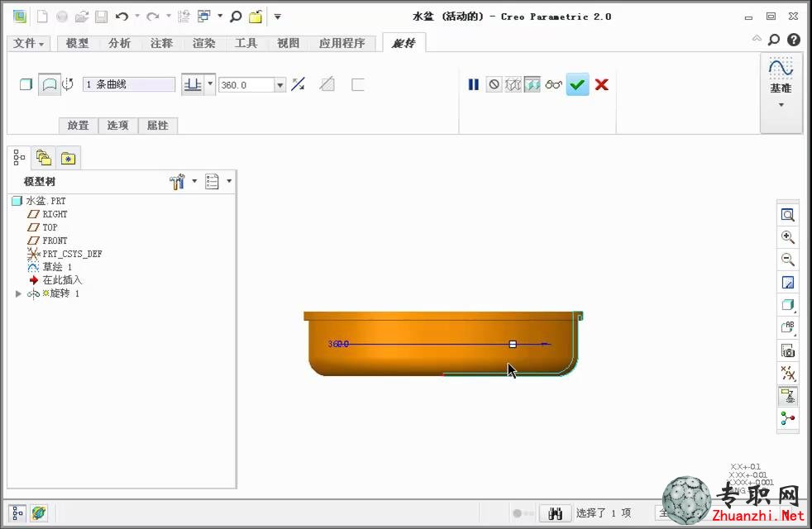Cancel the revolve feature with red X
812x529 pixels.
tap(602, 84)
